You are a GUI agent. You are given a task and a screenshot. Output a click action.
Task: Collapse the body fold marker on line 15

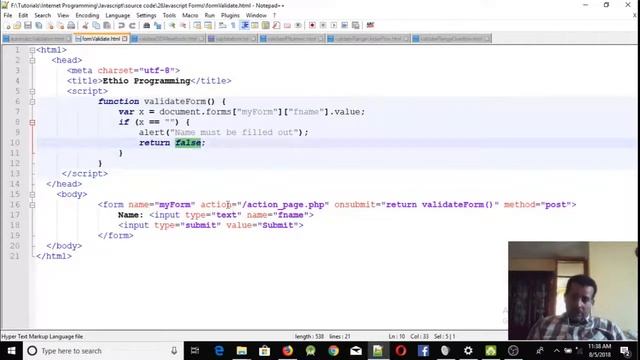32,195
